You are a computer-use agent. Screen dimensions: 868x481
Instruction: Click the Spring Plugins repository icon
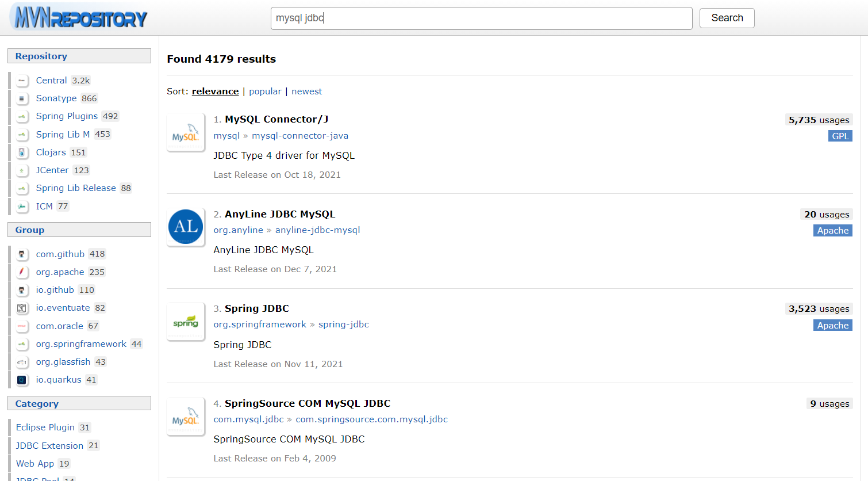pyautogui.click(x=22, y=116)
